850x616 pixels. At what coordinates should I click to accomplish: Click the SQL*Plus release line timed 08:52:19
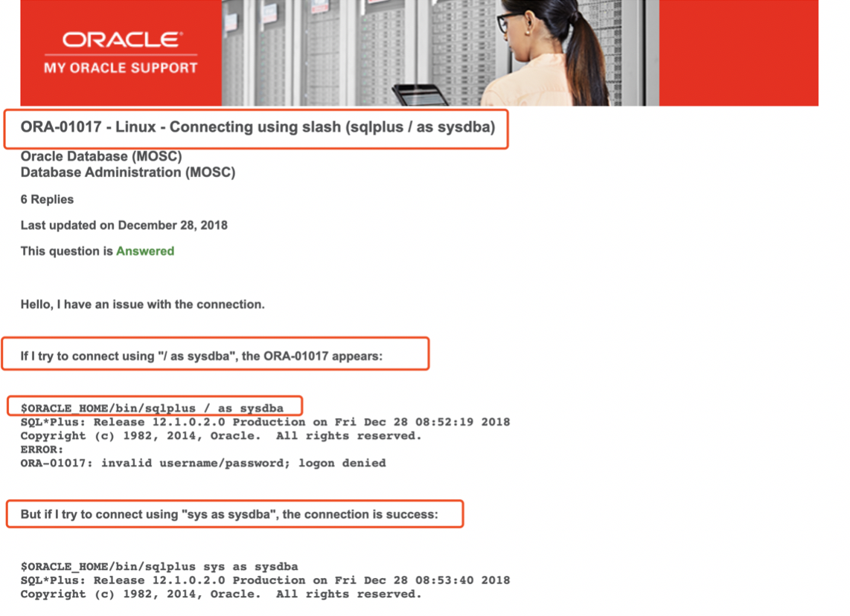pos(265,422)
